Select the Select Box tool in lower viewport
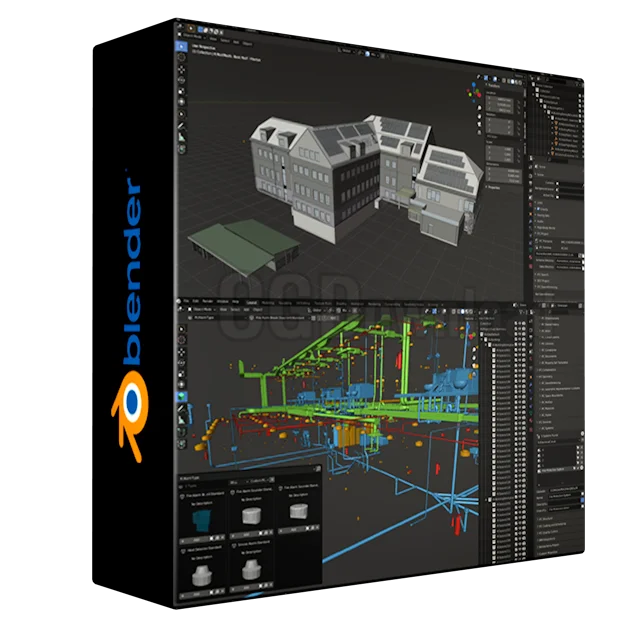 [x=182, y=329]
